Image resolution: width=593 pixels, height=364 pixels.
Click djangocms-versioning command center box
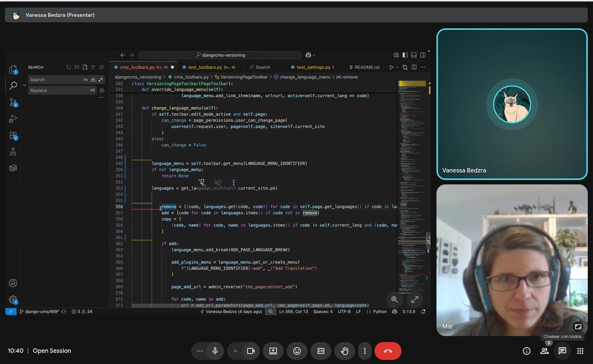(220, 55)
